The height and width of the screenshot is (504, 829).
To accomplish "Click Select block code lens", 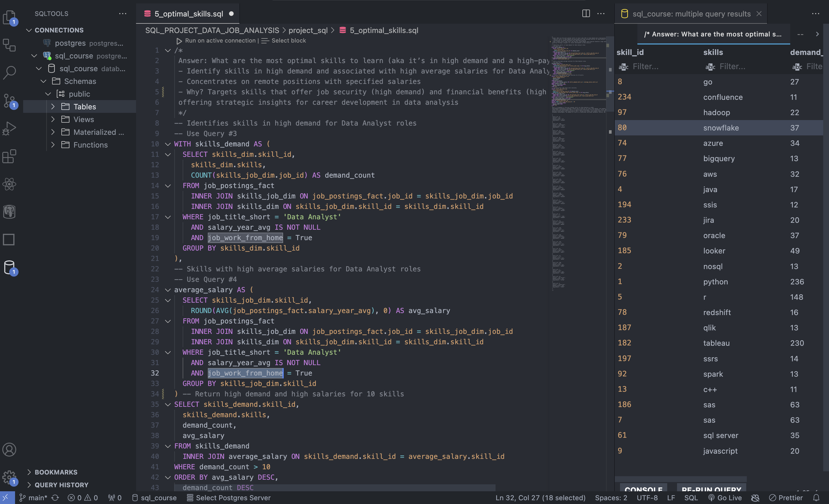I will [x=284, y=40].
